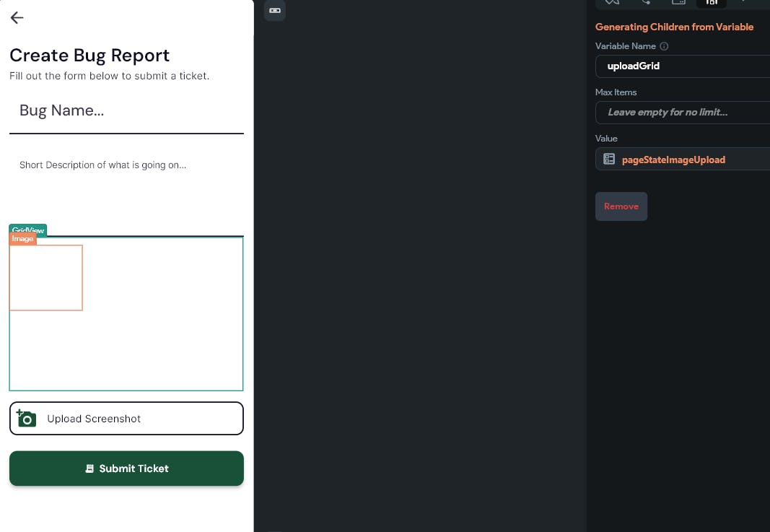Open the pageStateImageUpload value selector
Viewport: 770px width, 532px height.
point(683,159)
